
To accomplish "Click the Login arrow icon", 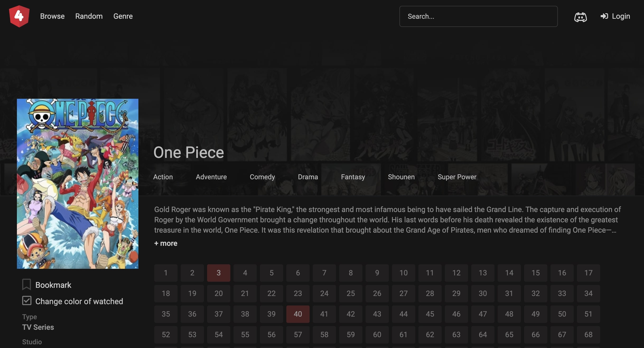I will pos(605,16).
